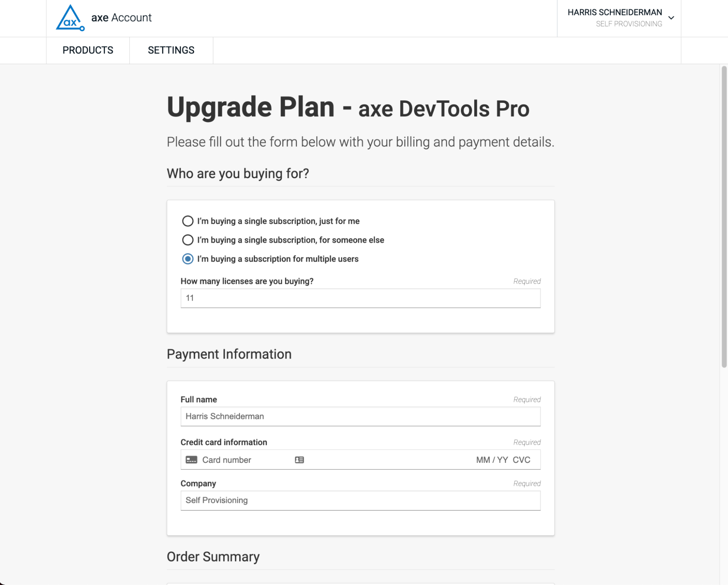The height and width of the screenshot is (585, 728).
Task: Focus the Full name field
Action: (361, 416)
